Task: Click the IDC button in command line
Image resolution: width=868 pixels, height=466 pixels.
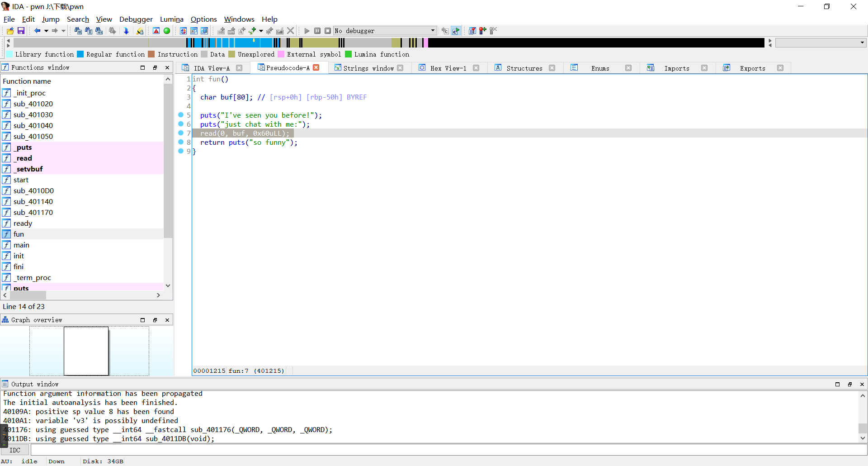Action: point(15,450)
